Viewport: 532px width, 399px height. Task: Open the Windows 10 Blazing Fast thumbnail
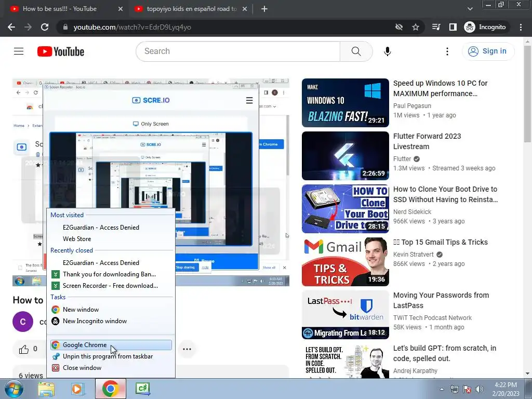[x=345, y=103]
